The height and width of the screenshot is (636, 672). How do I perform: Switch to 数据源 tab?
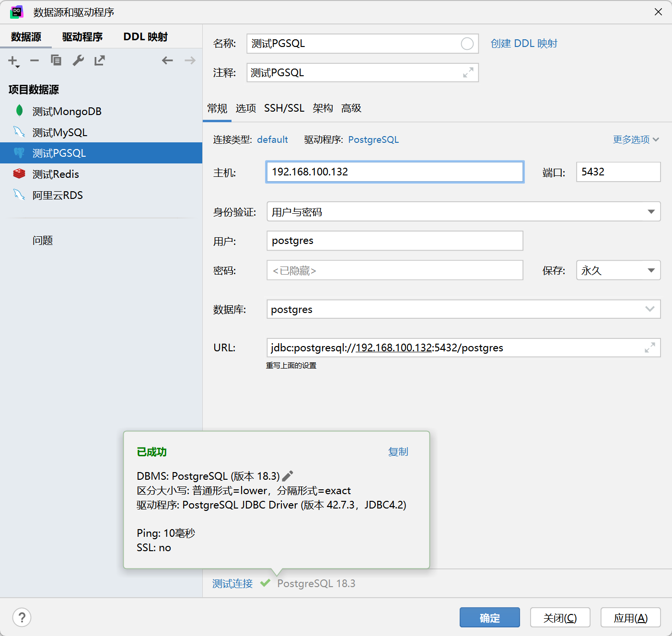coord(26,37)
